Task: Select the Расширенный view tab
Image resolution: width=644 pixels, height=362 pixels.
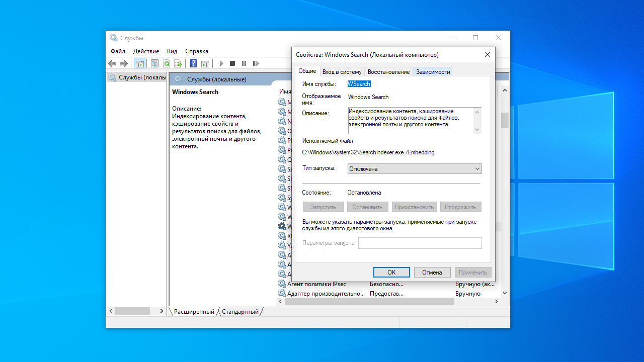Action: point(194,312)
